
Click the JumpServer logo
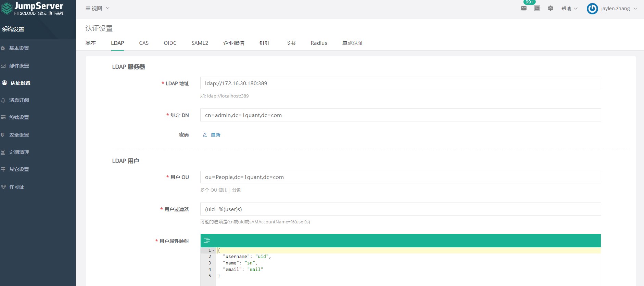(x=33, y=9)
